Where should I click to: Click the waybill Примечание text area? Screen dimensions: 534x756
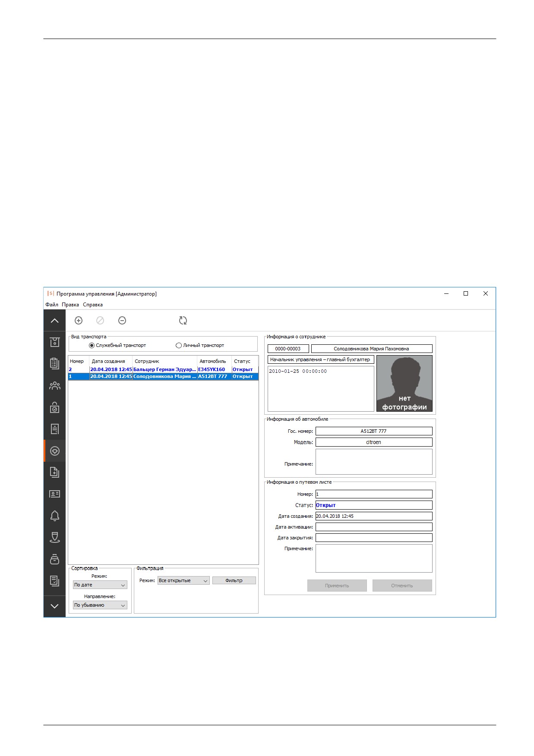374,558
